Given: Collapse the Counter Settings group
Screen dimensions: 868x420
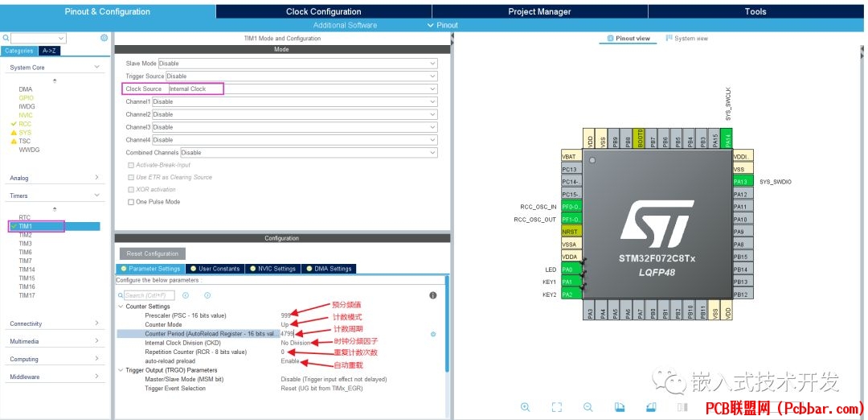Looking at the screenshot, I should point(121,307).
